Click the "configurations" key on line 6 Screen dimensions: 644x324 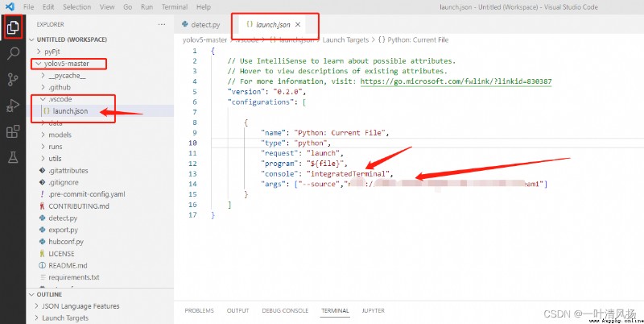click(x=259, y=102)
